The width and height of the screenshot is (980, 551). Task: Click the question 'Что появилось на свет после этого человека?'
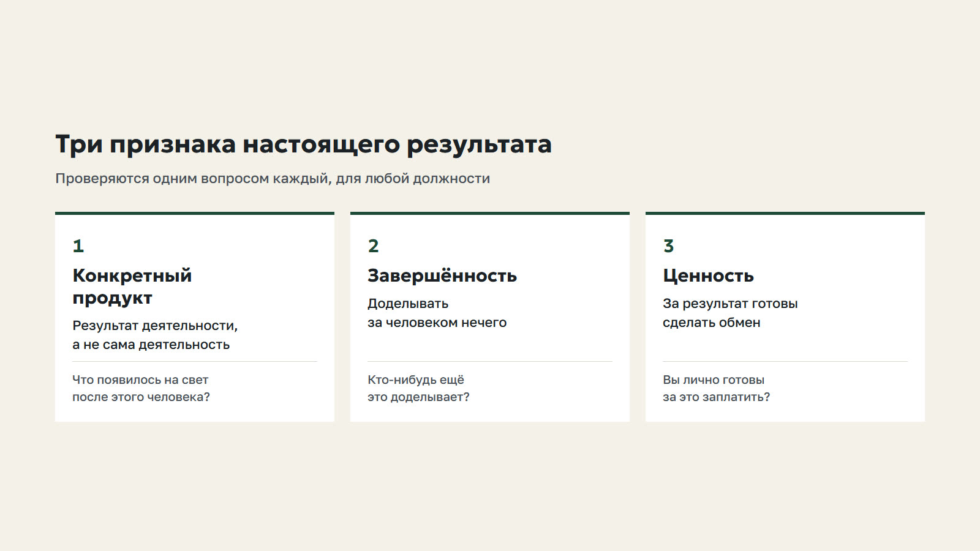(141, 388)
